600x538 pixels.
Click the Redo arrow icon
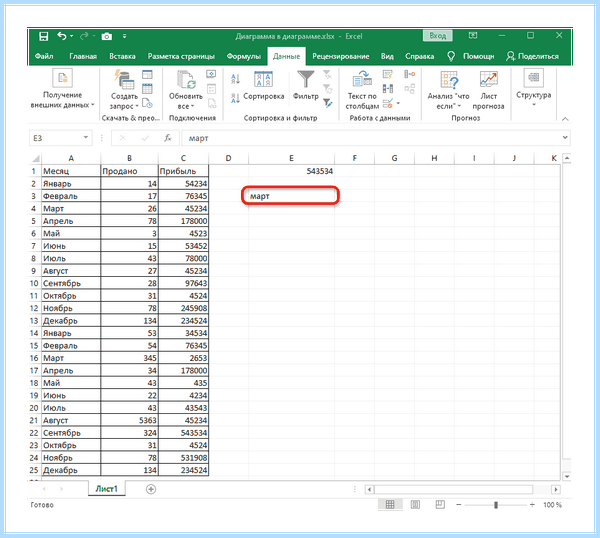84,36
